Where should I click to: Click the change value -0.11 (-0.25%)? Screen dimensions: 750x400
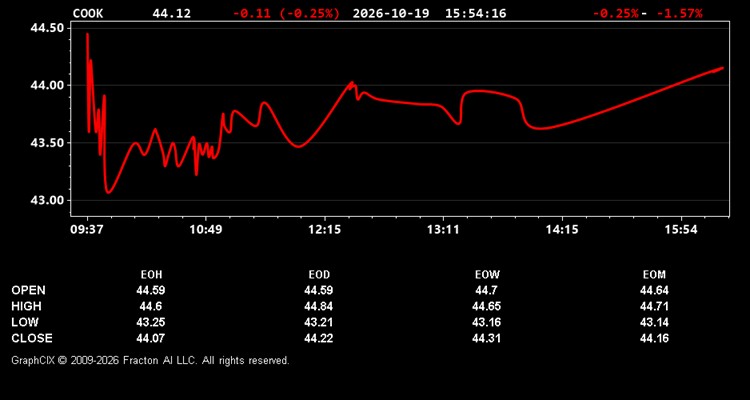point(287,13)
